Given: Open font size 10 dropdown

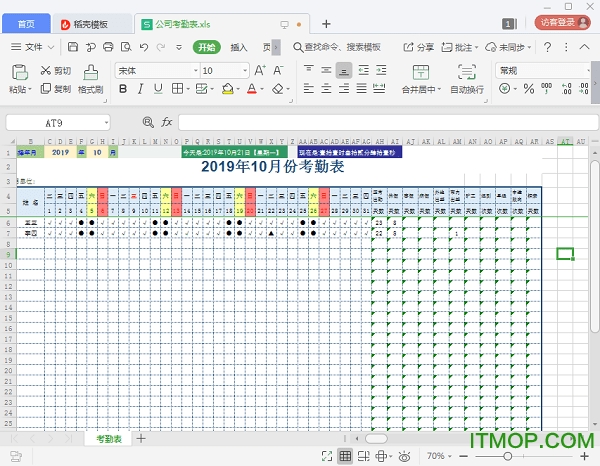Looking at the screenshot, I should pyautogui.click(x=245, y=70).
